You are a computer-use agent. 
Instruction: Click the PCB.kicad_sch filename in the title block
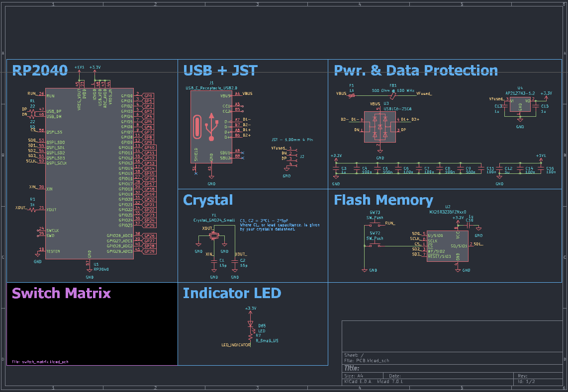pyautogui.click(x=368, y=360)
